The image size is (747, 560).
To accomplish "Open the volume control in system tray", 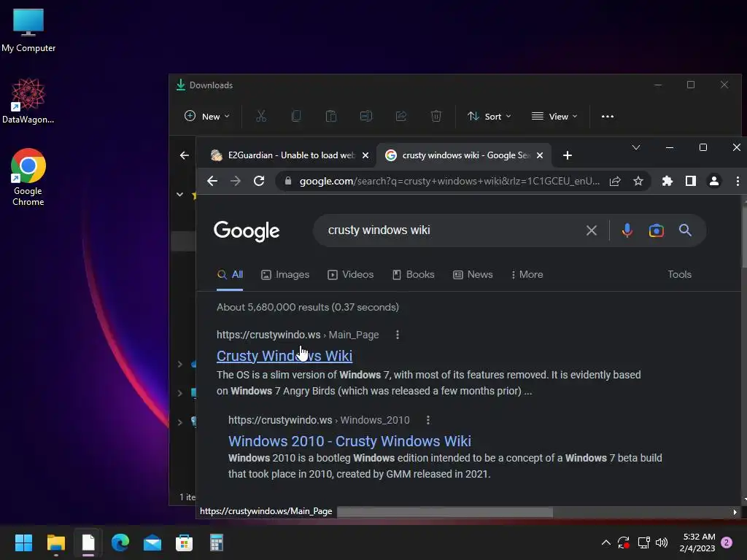I will point(661,542).
